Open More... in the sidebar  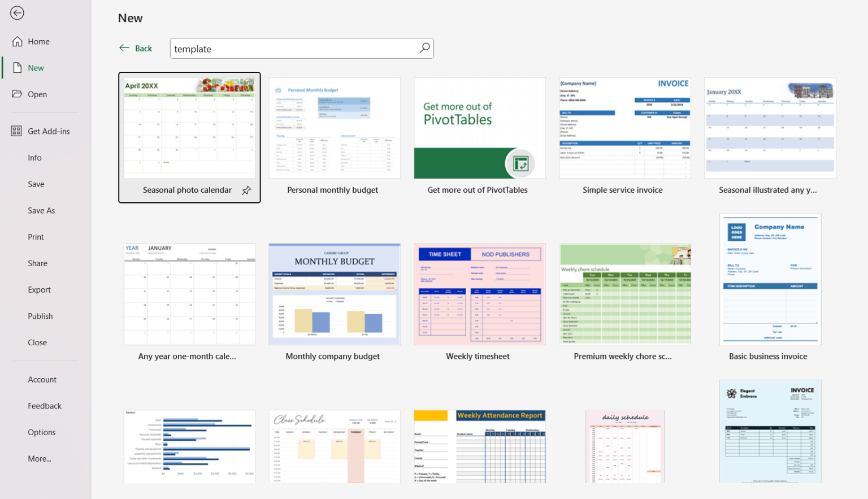click(39, 458)
